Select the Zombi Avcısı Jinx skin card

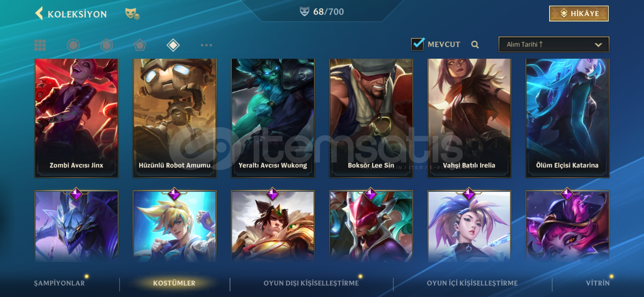pyautogui.click(x=77, y=118)
